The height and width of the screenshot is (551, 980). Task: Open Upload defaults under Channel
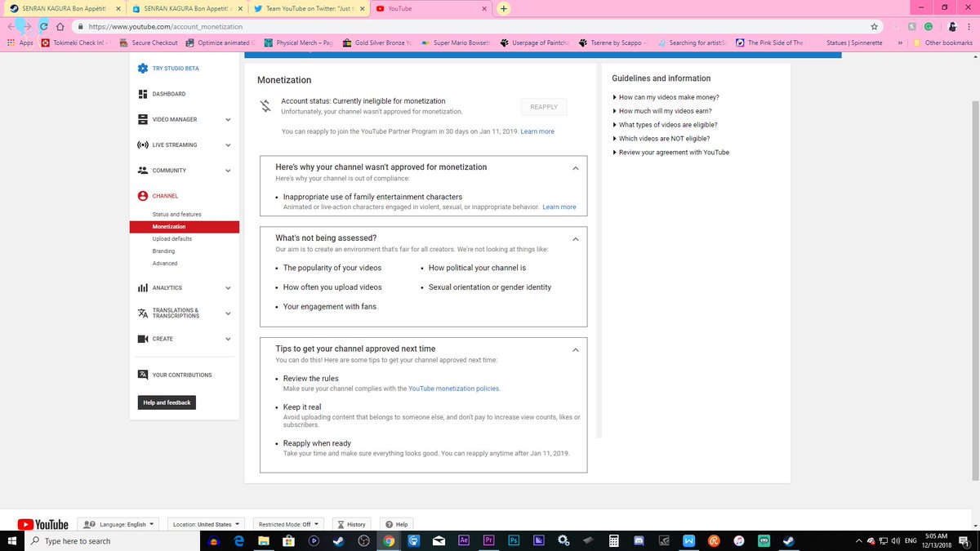click(172, 239)
